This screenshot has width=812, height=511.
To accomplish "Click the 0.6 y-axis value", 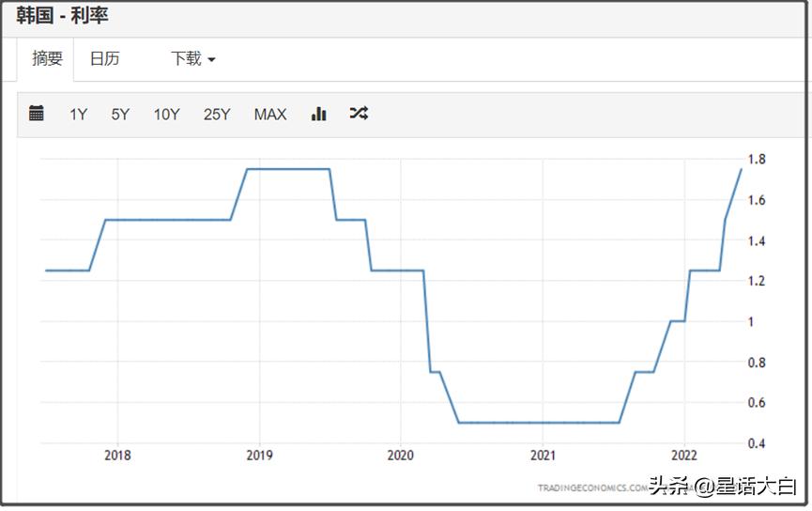I will [x=757, y=403].
